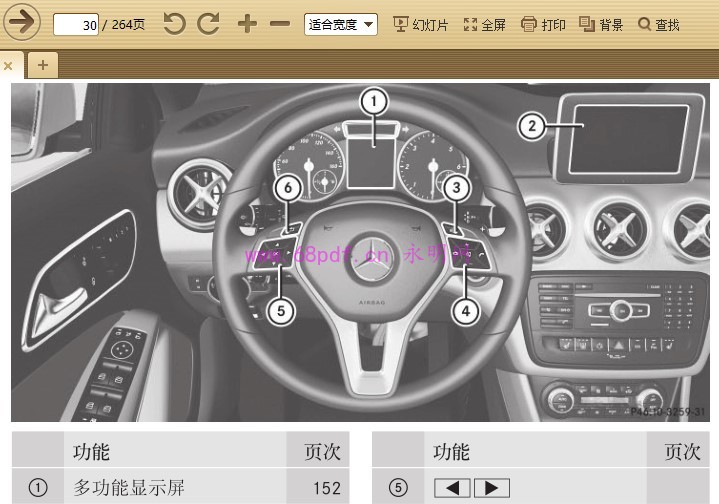Open the 适合宽度 zoom dropdown
This screenshot has width=719, height=504.
341,24
